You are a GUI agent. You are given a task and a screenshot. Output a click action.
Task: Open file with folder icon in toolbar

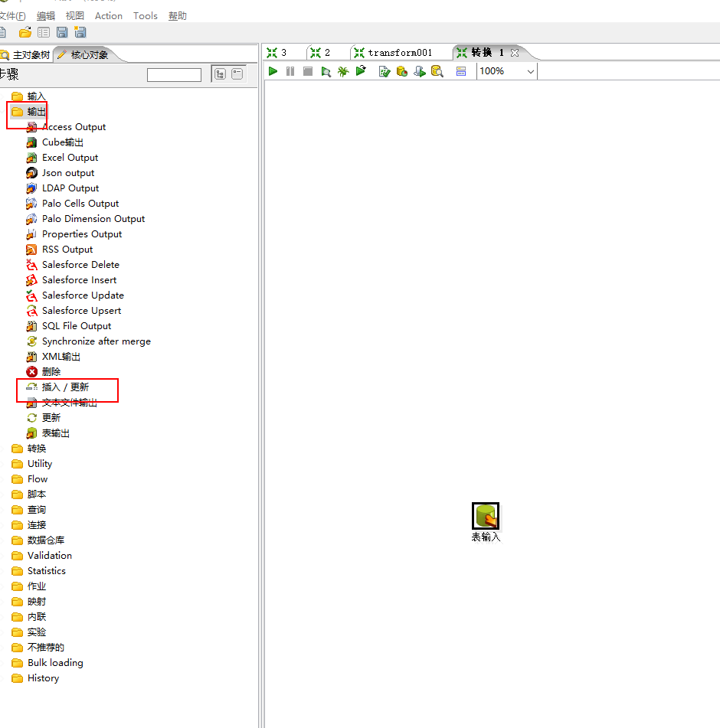pos(25,32)
